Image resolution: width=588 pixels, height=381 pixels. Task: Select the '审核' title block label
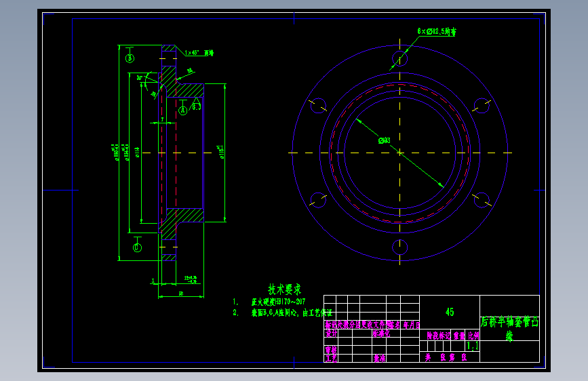[x=331, y=350]
